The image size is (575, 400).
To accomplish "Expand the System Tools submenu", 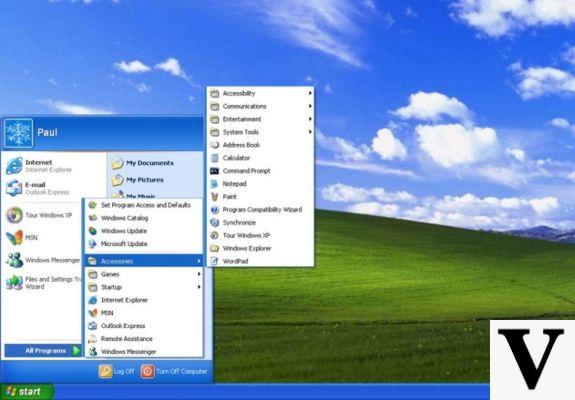I will [x=261, y=132].
